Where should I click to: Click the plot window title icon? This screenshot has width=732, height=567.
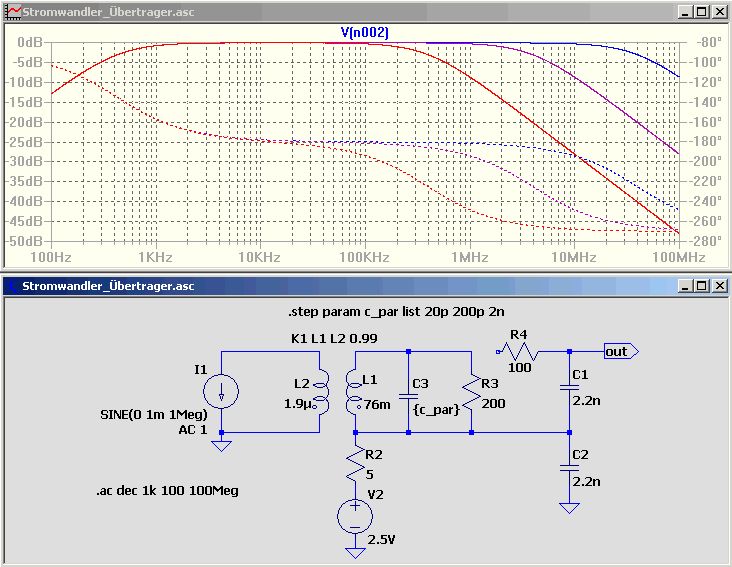(x=13, y=12)
